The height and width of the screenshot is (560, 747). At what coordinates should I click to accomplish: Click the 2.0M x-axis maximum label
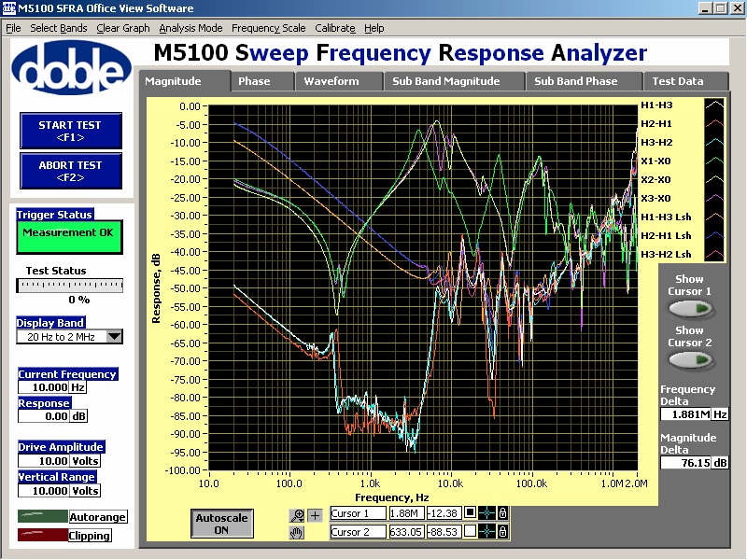pyautogui.click(x=637, y=483)
